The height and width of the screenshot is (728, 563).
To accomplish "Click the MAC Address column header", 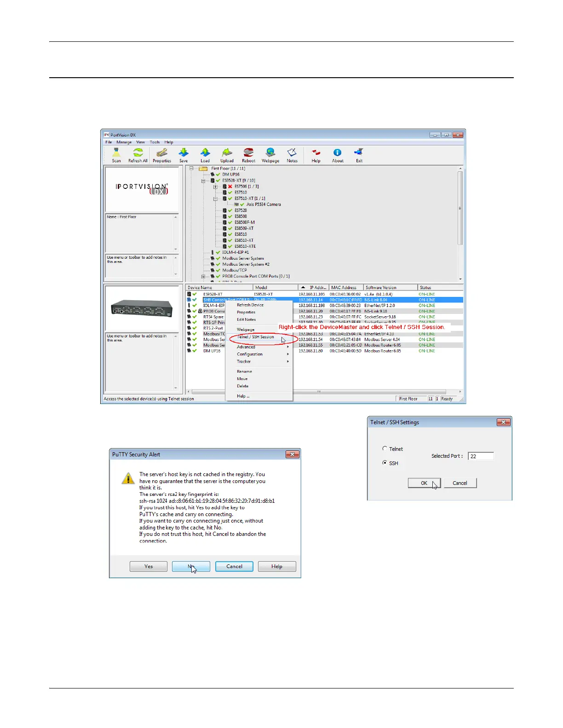I will (346, 288).
